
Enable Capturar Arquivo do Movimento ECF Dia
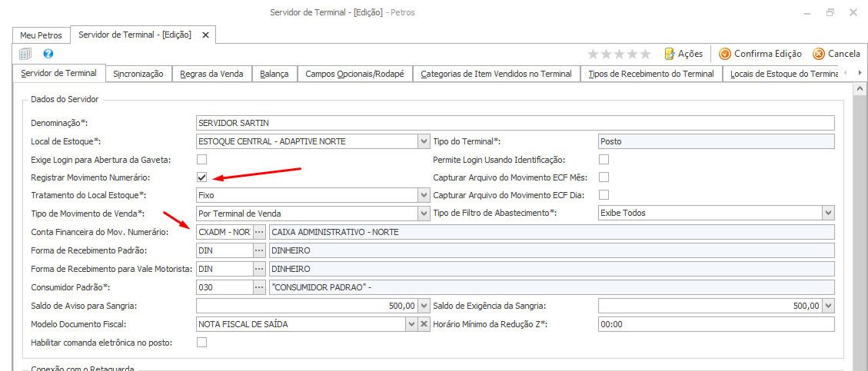click(604, 194)
